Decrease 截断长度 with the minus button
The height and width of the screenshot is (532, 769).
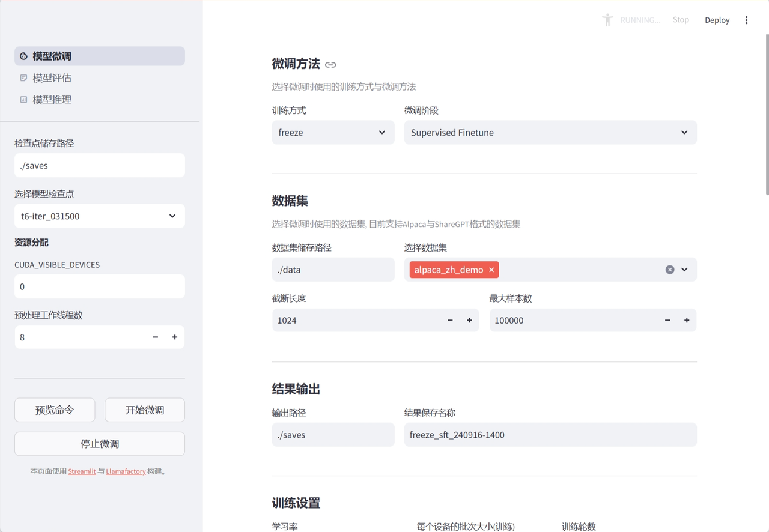point(450,321)
